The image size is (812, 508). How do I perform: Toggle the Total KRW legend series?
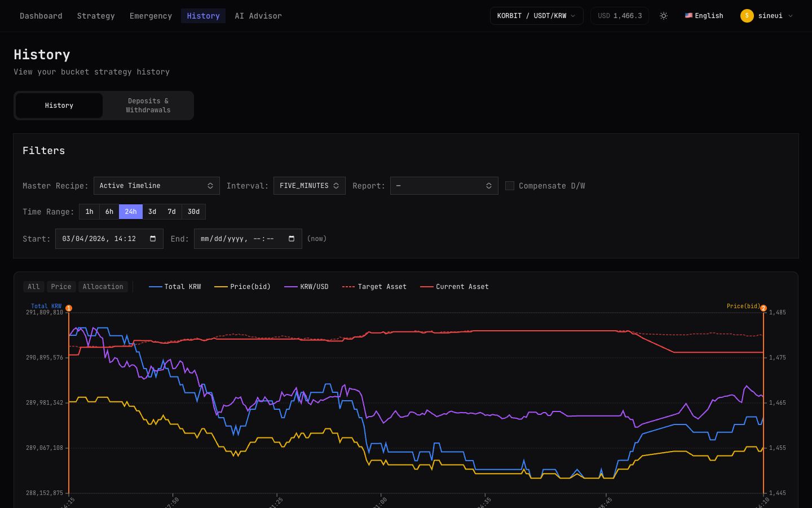tap(182, 286)
